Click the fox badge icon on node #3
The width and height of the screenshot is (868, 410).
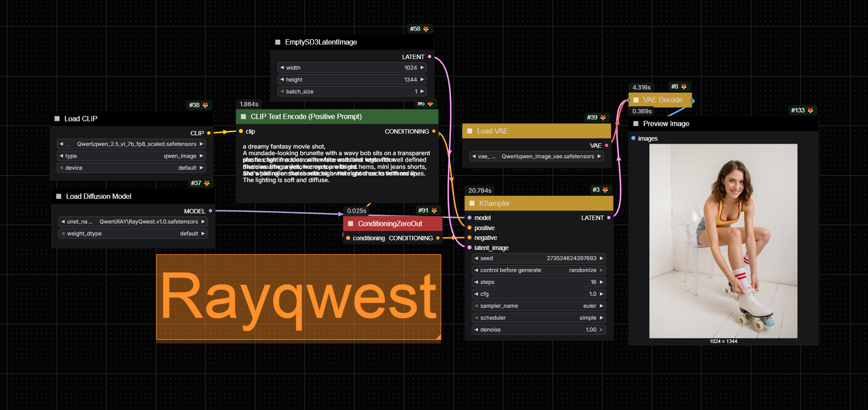click(x=605, y=190)
